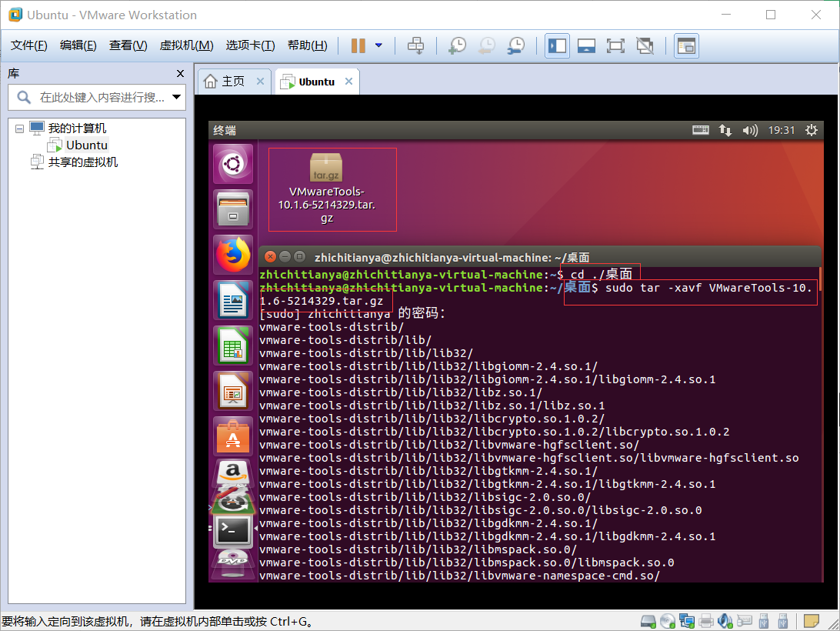The width and height of the screenshot is (840, 631).
Task: Click the network adapter status icon
Action: click(687, 621)
